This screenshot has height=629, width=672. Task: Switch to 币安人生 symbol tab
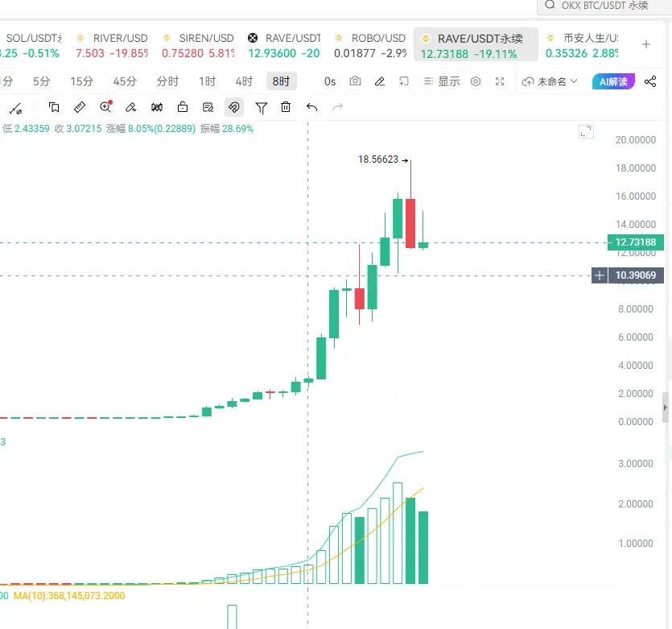(582, 45)
